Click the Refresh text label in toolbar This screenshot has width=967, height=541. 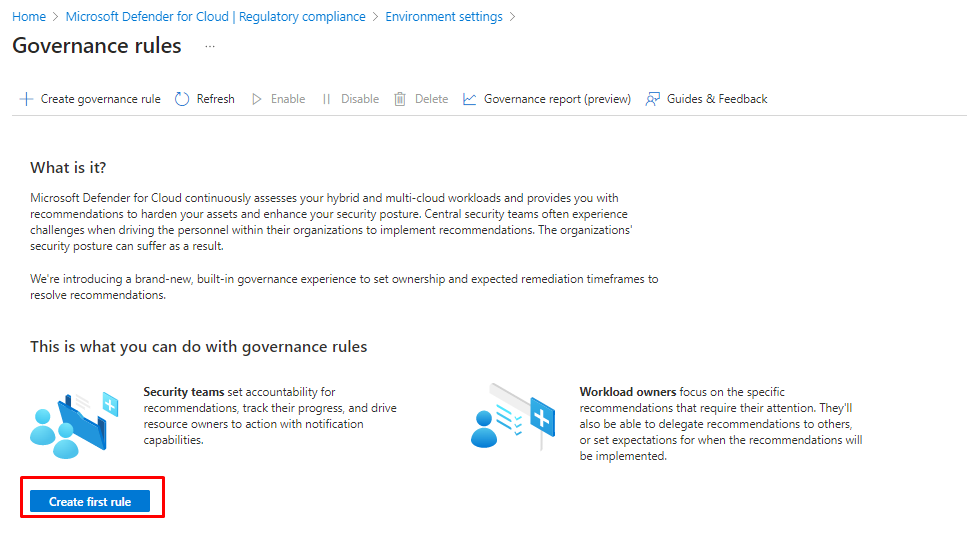tap(215, 99)
